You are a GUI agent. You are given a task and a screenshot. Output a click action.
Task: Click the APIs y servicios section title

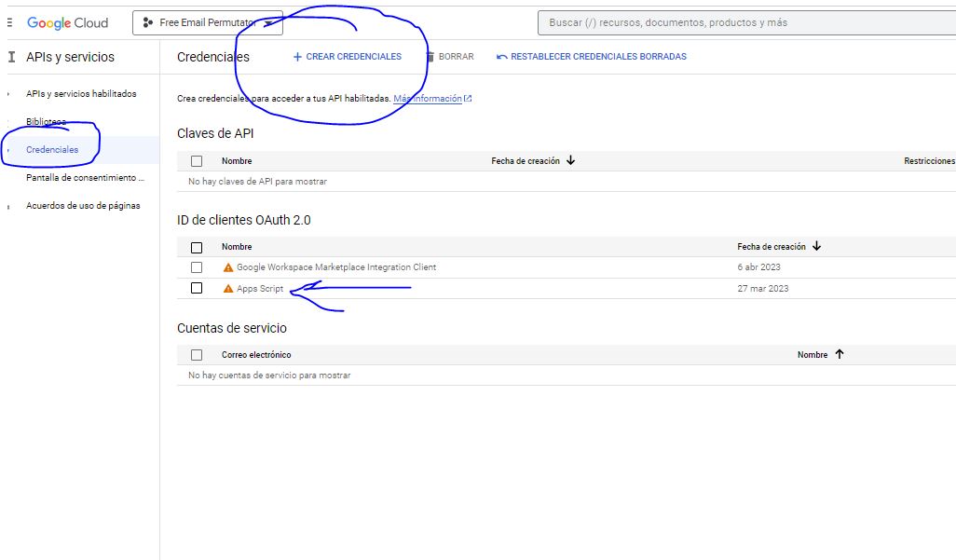tap(70, 57)
